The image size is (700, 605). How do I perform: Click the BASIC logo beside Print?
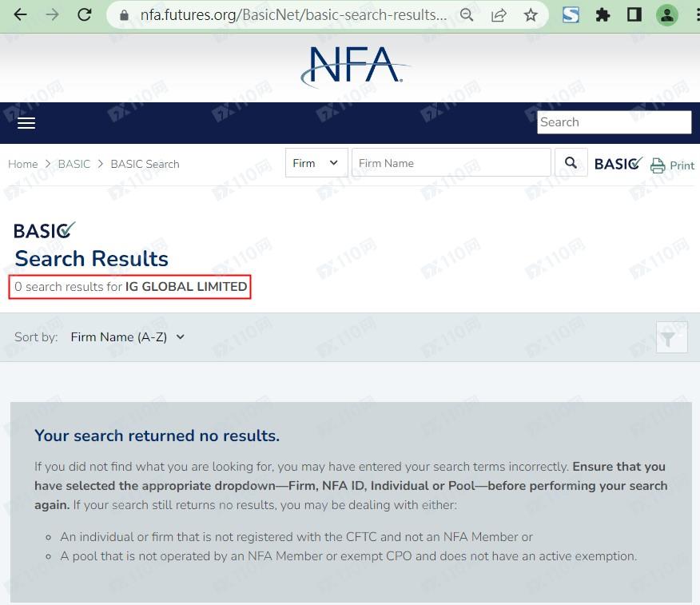point(618,164)
